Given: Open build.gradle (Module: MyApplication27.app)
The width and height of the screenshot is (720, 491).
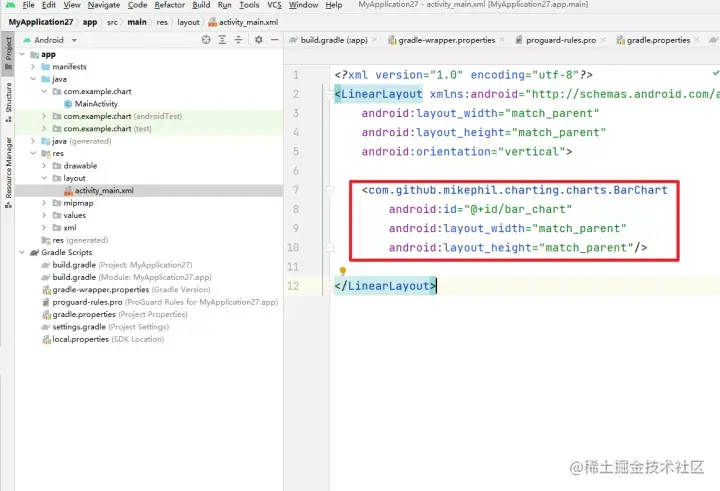Looking at the screenshot, I should 126,277.
